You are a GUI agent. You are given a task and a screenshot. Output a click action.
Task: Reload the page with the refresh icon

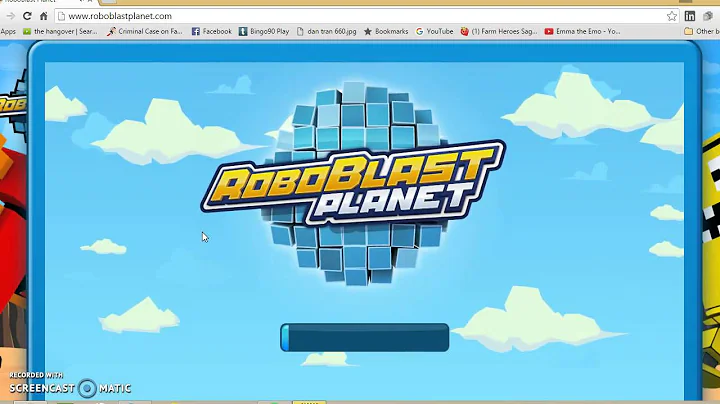coord(27,16)
